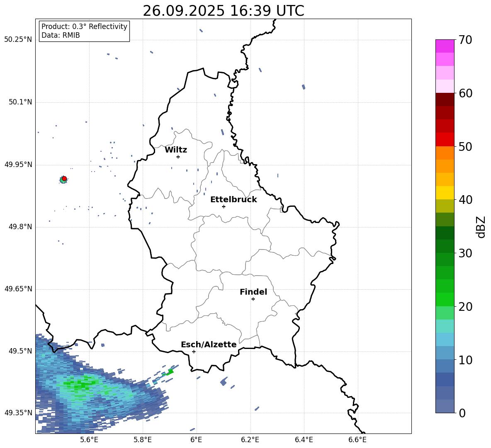Click the title '26.09.2025 16:39 UTC'
This screenshot has width=491, height=448.
223,11
